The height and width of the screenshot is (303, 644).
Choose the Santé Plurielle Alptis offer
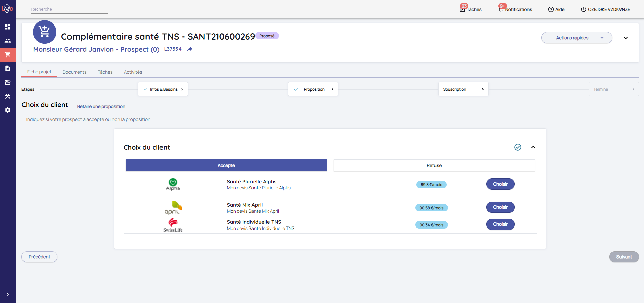click(500, 184)
